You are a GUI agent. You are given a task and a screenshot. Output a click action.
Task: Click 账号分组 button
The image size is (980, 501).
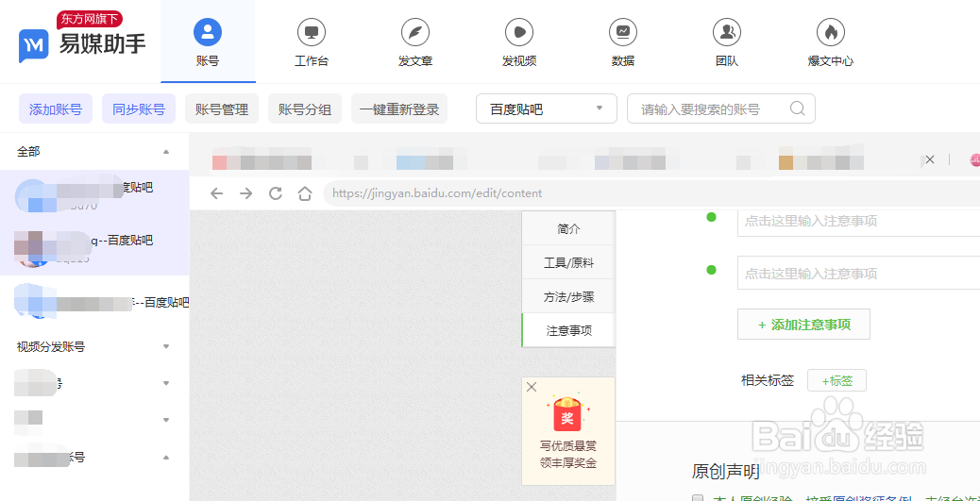(305, 109)
